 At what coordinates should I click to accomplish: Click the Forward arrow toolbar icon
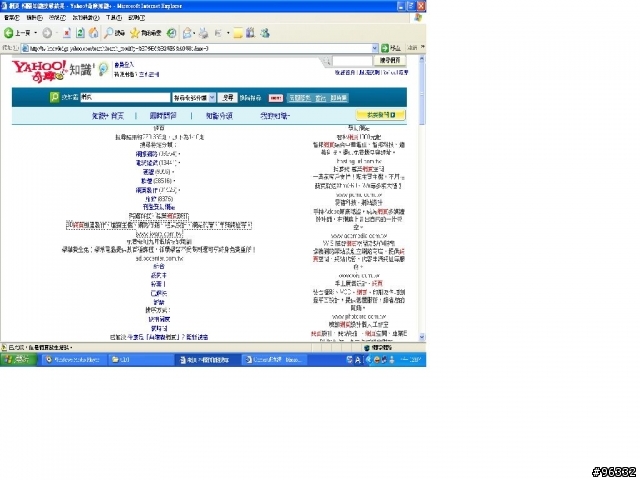click(47, 33)
